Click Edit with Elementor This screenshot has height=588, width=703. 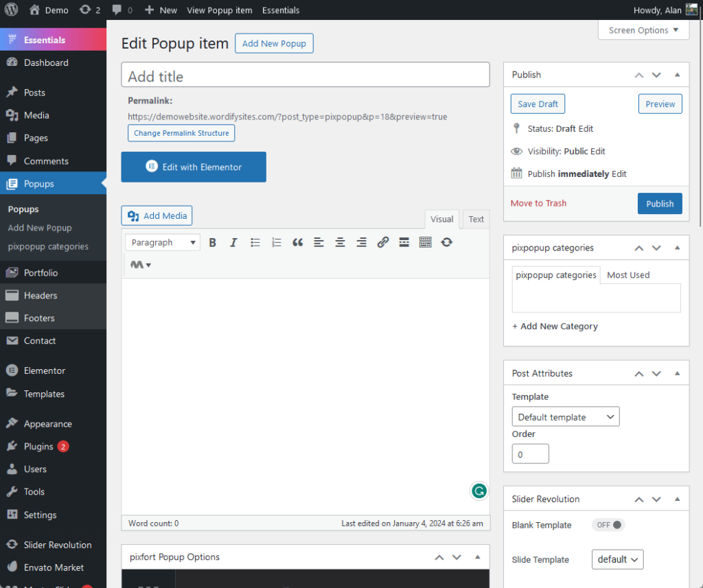(193, 167)
